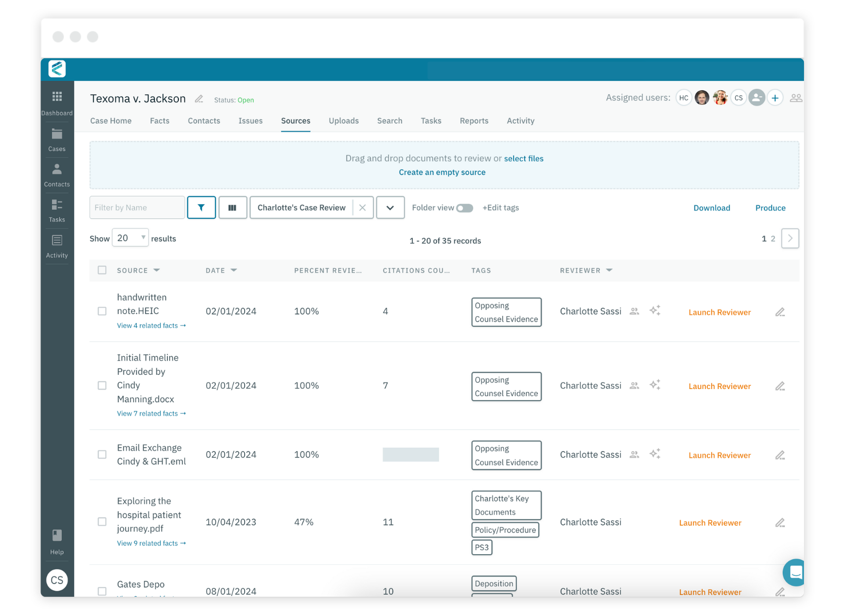This screenshot has width=845, height=616.
Task: Expand the saved view chevron next to Charlotte's Case Review
Action: tap(390, 207)
